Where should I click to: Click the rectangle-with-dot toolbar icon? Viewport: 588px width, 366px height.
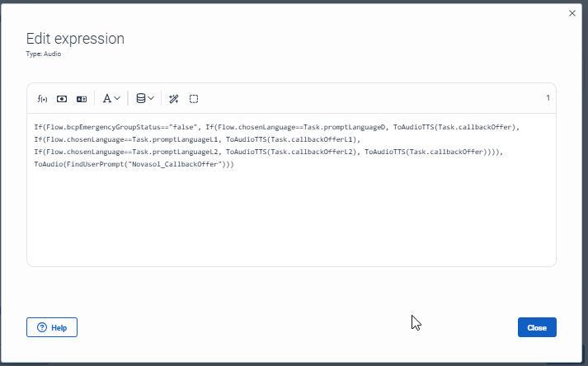click(62, 99)
